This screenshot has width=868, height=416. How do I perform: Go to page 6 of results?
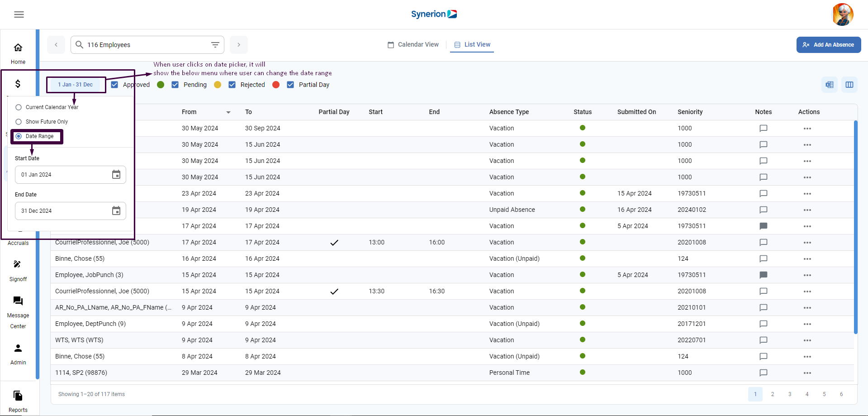pyautogui.click(x=841, y=394)
